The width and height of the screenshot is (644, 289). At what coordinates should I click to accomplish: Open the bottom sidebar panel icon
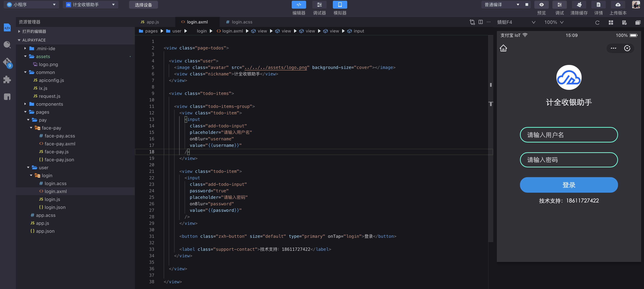click(x=7, y=97)
